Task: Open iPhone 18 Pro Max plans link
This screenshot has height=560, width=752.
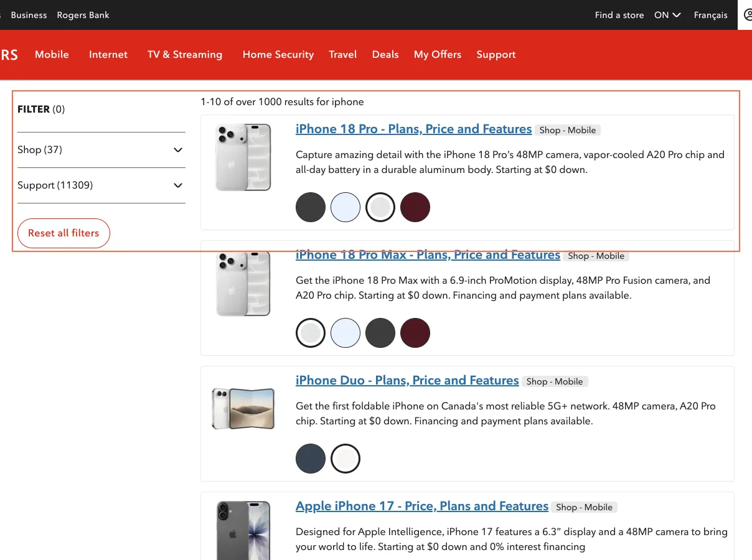Action: coord(428,254)
